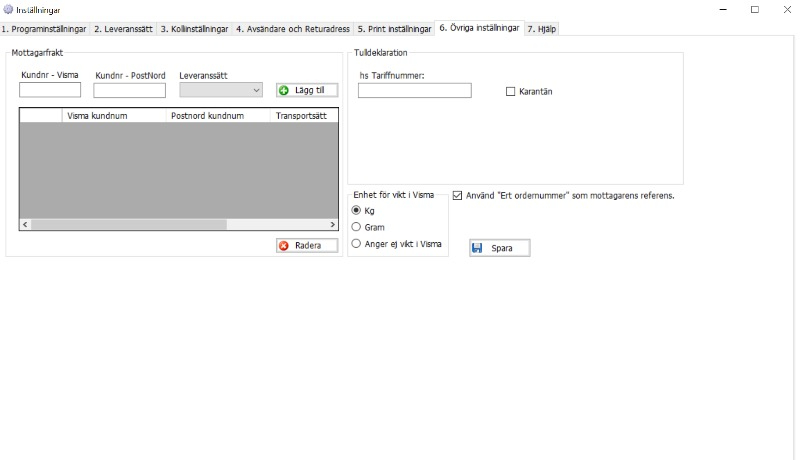Viewport: 800px width, 460px height.
Task: Click the table's left scroll arrow
Action: 25,224
